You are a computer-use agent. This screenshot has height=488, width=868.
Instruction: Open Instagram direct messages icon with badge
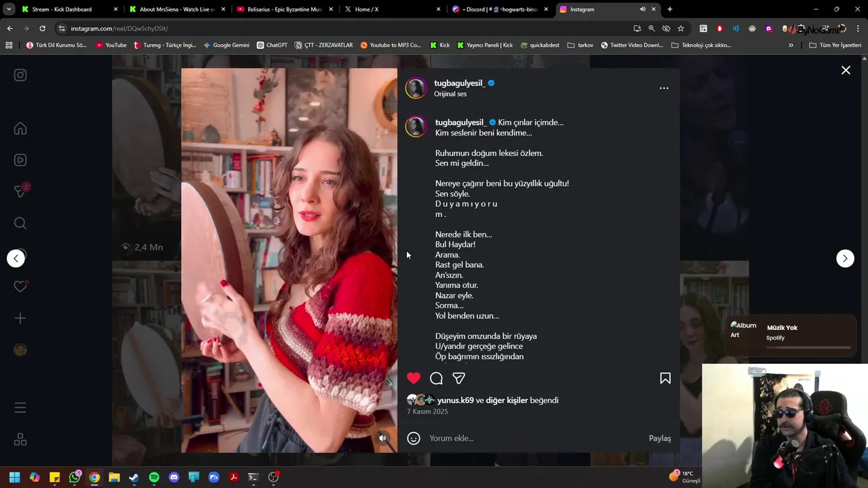(20, 191)
